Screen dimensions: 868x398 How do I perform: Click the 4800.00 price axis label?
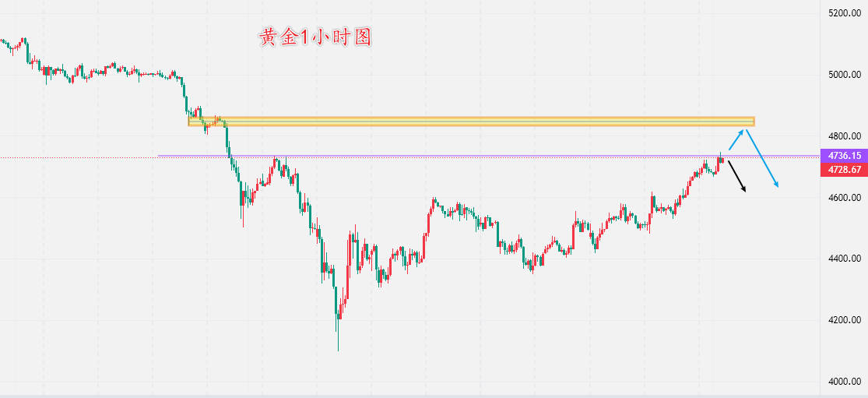point(844,136)
